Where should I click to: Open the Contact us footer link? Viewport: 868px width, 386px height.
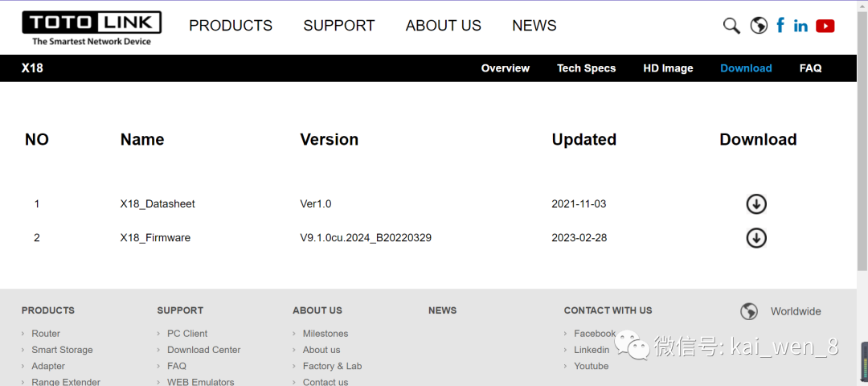325,382
